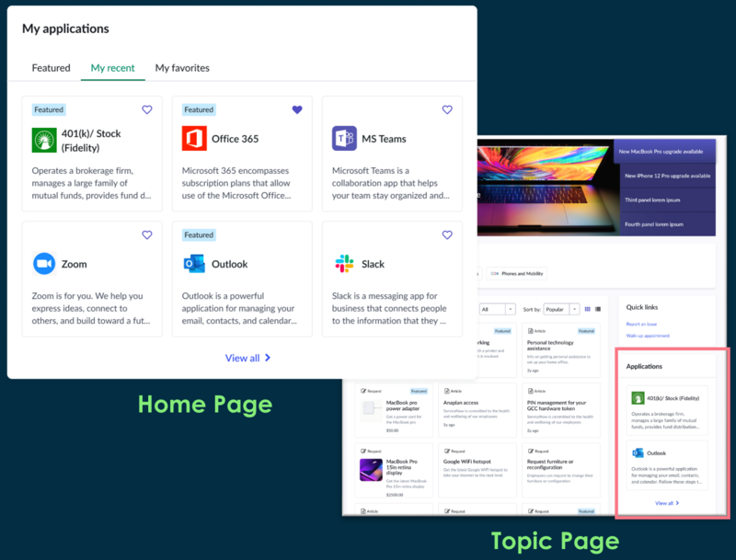This screenshot has height=560, width=736.
Task: Click Article icon on Personal technology assistance card
Action: click(x=531, y=331)
